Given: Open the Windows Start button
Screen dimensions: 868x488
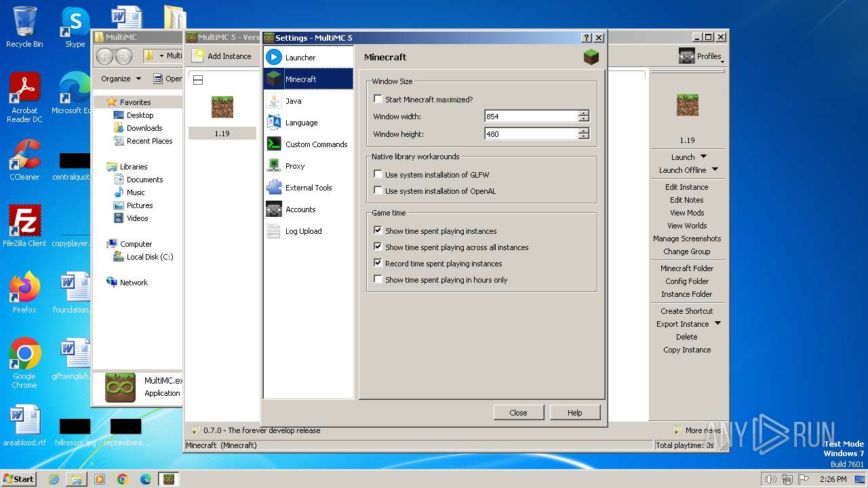Looking at the screenshot, I should (19, 479).
